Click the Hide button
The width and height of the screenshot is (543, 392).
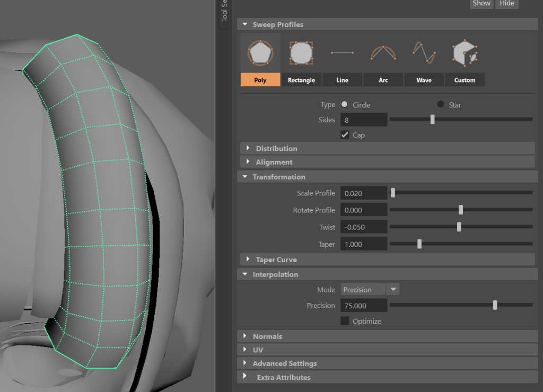click(507, 3)
